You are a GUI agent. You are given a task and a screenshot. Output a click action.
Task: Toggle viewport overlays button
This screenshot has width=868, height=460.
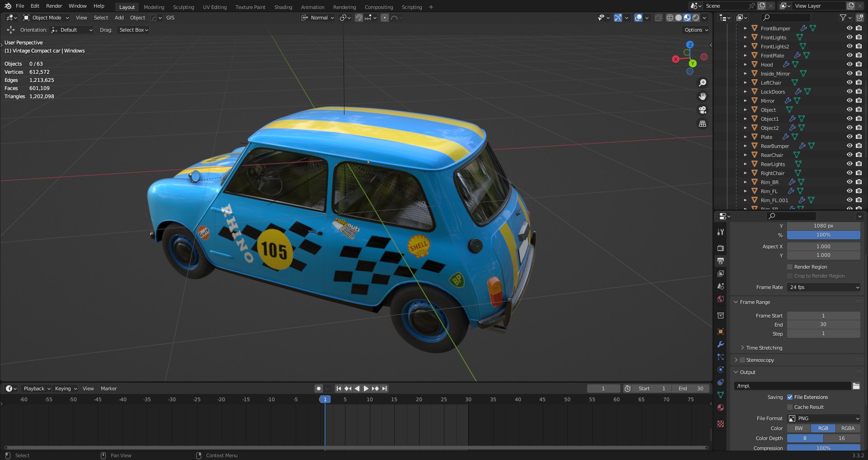click(638, 18)
